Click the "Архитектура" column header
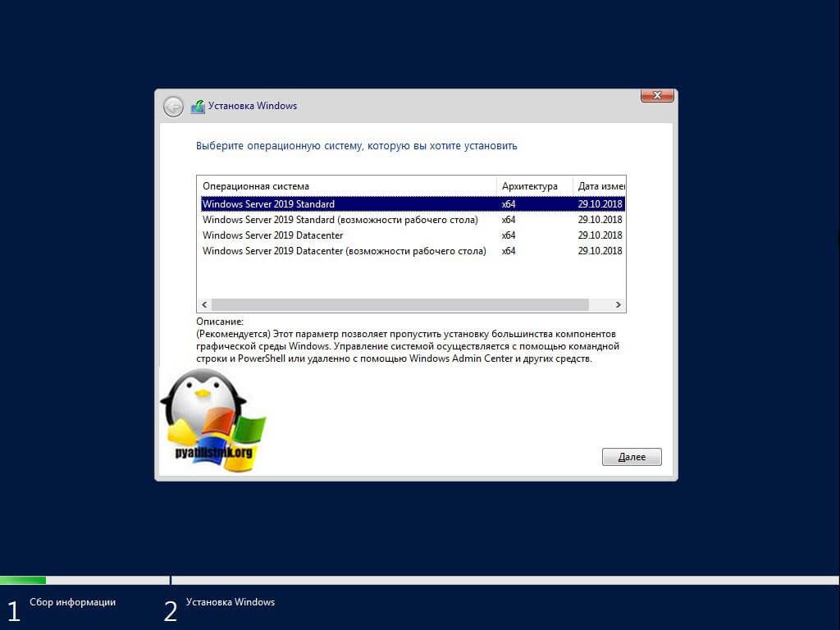840x630 pixels. 529,186
